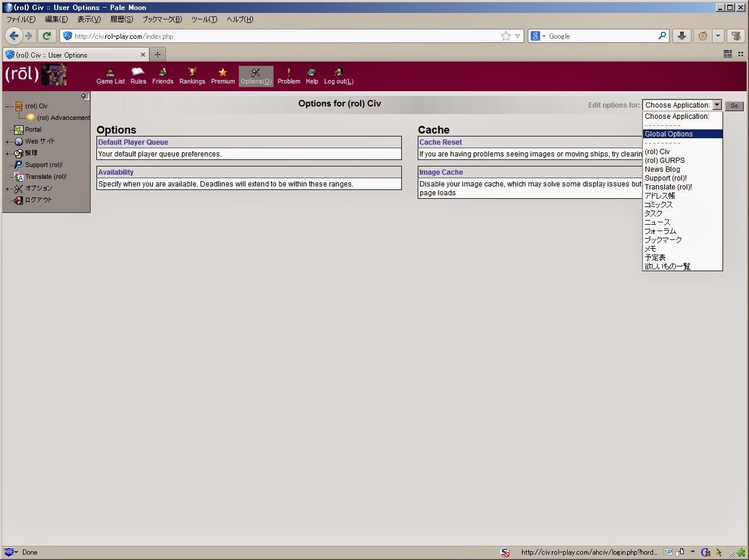Viewport: 749px width, 560px height.
Task: Open the Friends icon in top bar
Action: [x=163, y=72]
